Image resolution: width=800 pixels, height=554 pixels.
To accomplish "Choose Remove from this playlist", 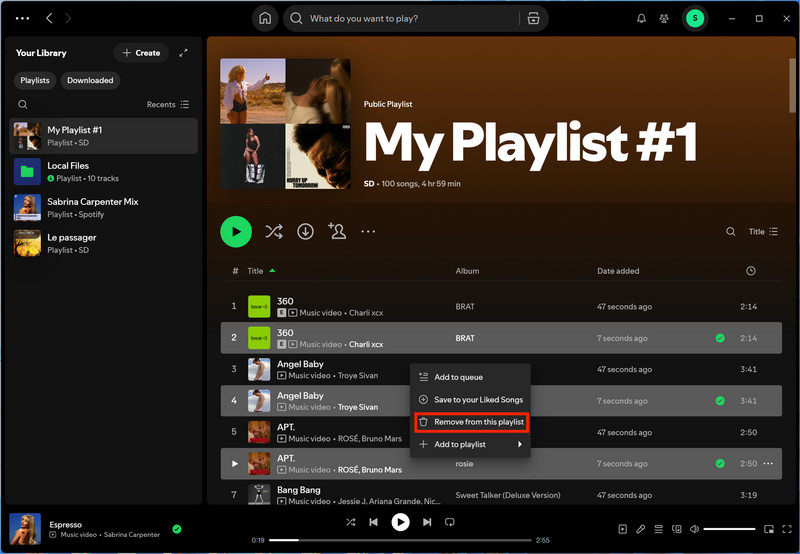I will click(471, 422).
